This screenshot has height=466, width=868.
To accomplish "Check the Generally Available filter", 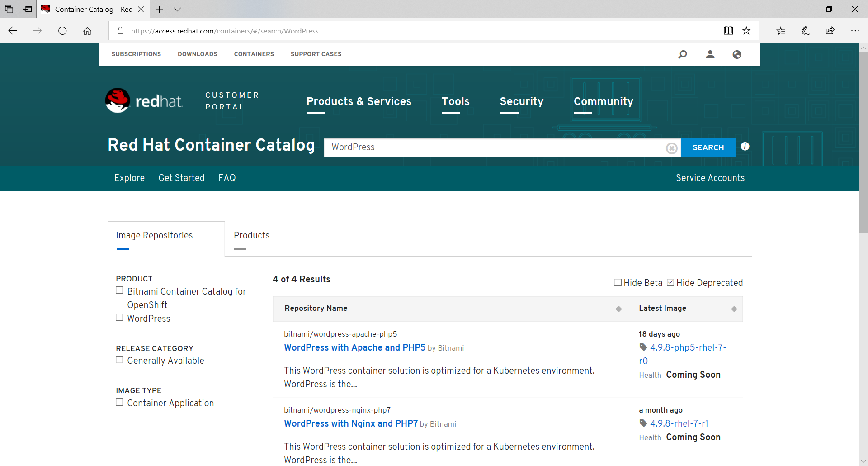I will point(119,360).
